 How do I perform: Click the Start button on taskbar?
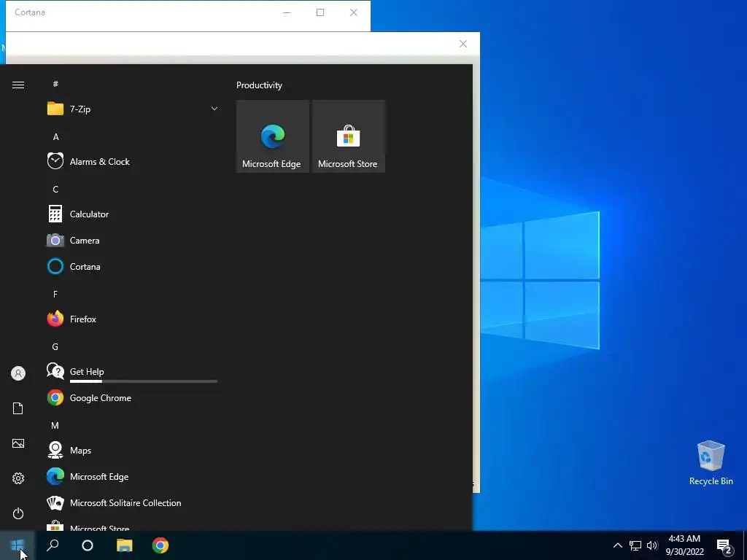(18, 545)
